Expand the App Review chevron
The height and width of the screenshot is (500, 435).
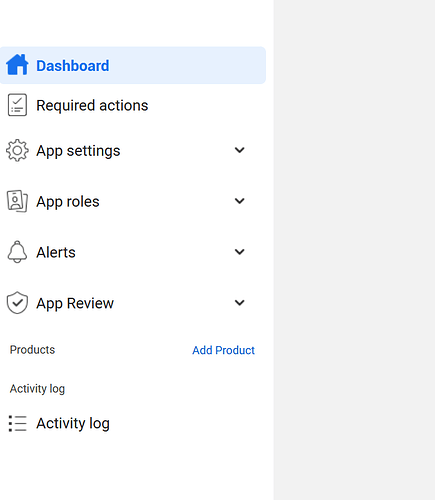[239, 303]
